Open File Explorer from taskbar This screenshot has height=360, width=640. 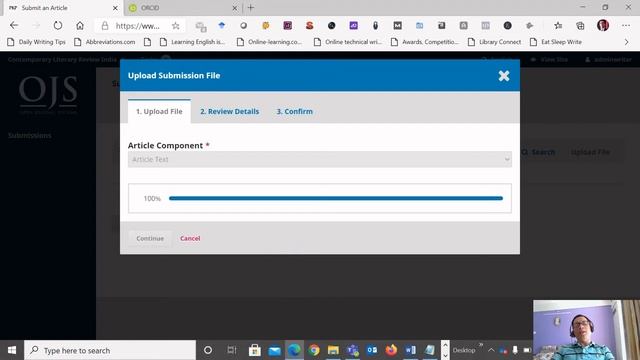[x=333, y=350]
